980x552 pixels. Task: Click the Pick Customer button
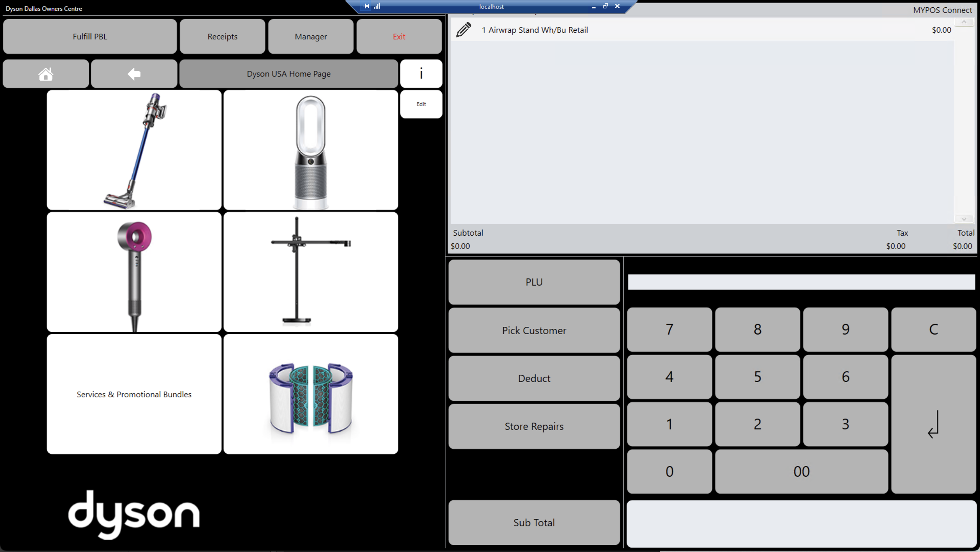[534, 330]
